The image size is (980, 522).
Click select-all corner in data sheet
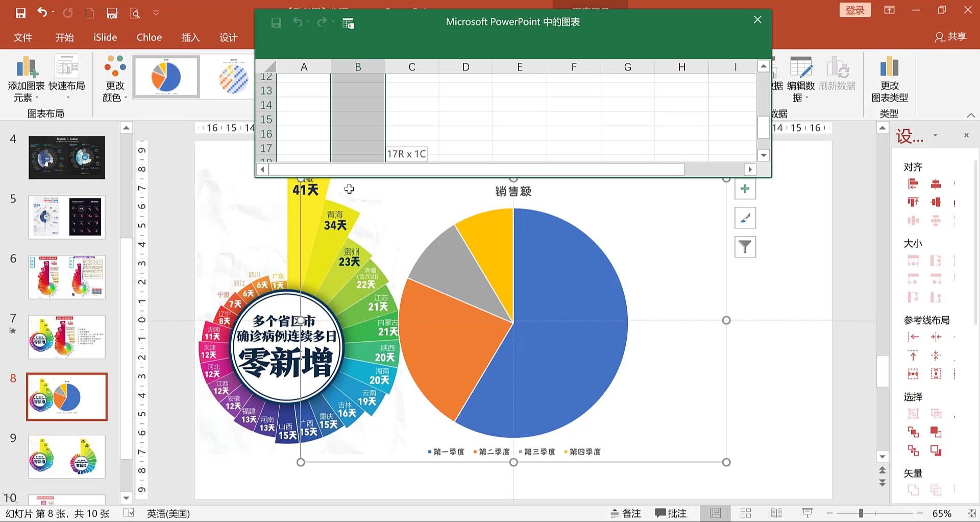point(266,67)
